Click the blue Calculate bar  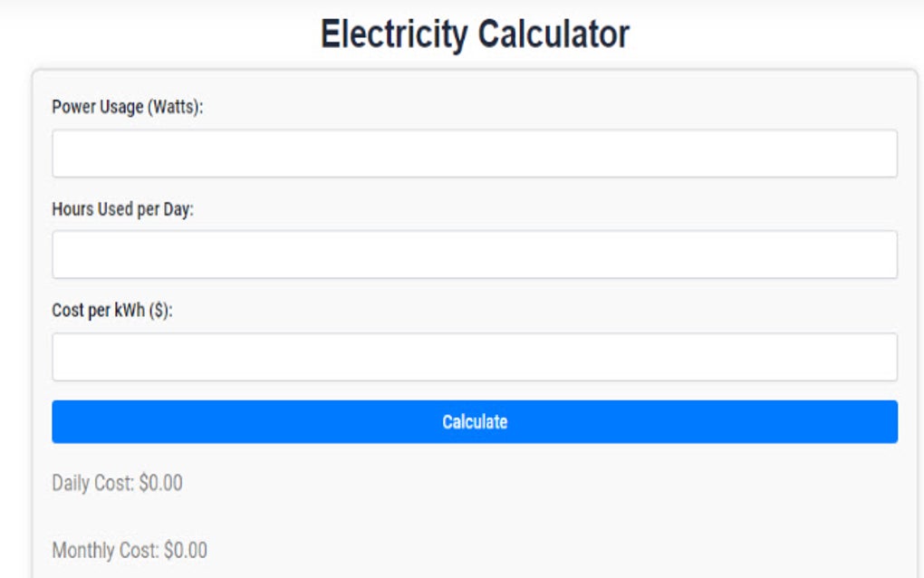475,420
